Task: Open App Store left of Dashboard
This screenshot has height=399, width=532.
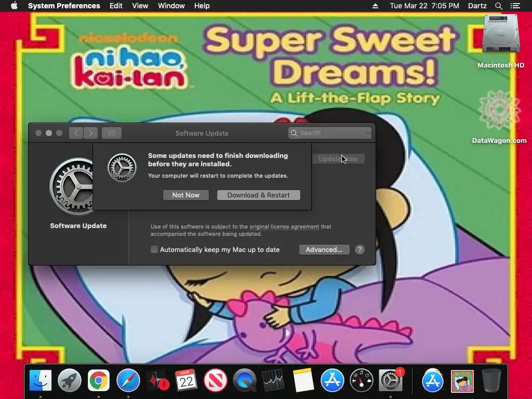Action: (x=332, y=380)
